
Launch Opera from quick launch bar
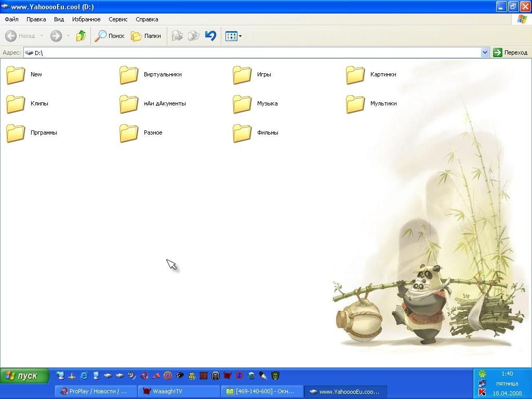coord(144,376)
